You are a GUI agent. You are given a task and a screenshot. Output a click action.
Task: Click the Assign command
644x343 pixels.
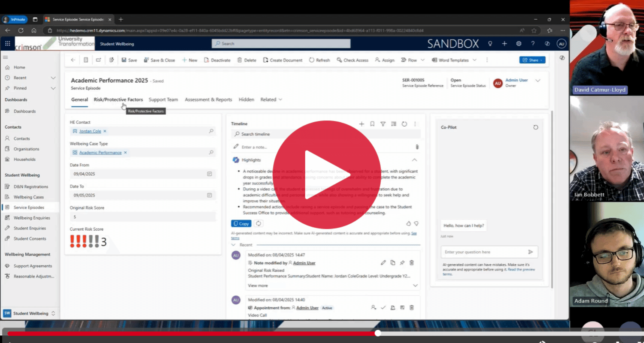click(385, 60)
